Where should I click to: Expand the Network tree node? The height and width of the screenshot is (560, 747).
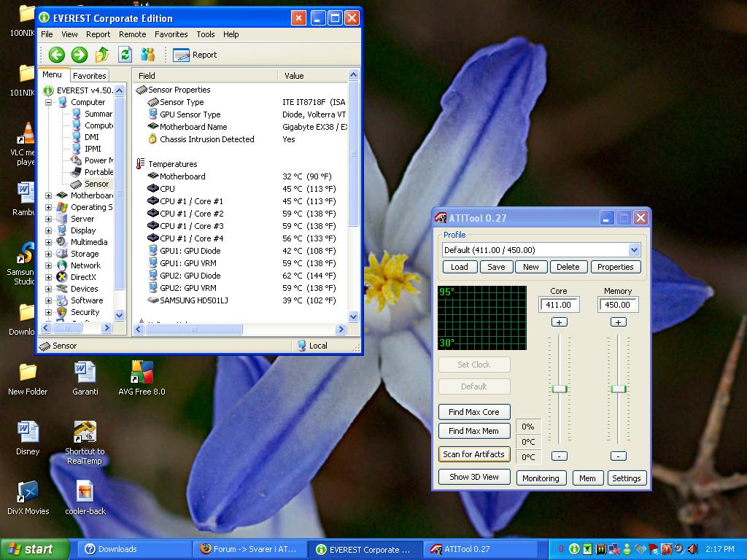[x=49, y=265]
